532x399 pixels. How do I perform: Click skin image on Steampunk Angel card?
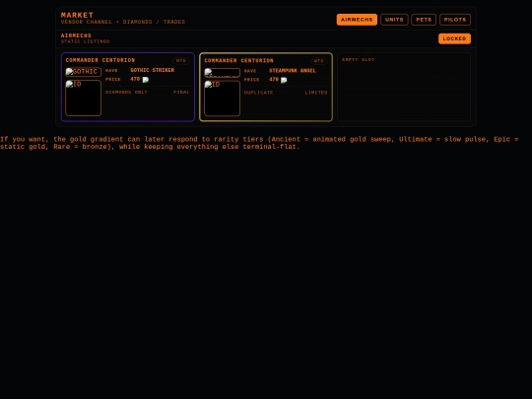(x=222, y=73)
